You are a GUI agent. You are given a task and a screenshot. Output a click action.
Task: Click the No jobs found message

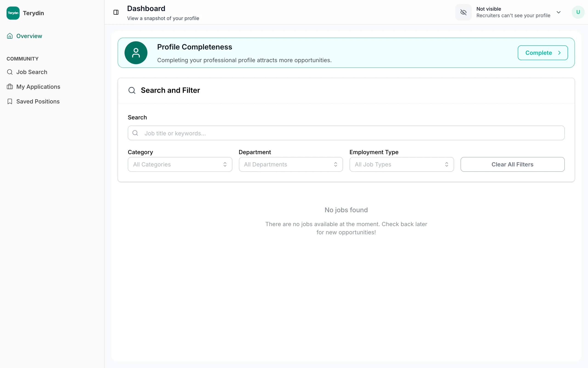pyautogui.click(x=346, y=210)
